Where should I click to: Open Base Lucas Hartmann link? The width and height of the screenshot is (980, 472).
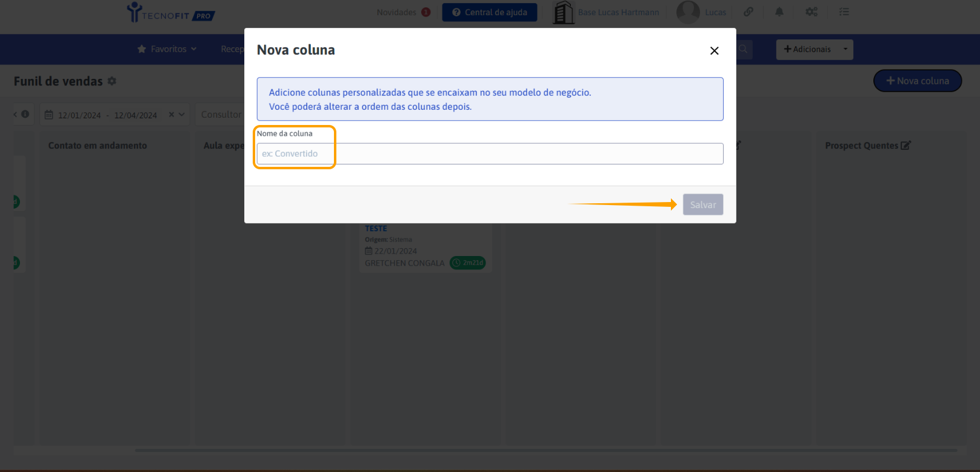(618, 12)
